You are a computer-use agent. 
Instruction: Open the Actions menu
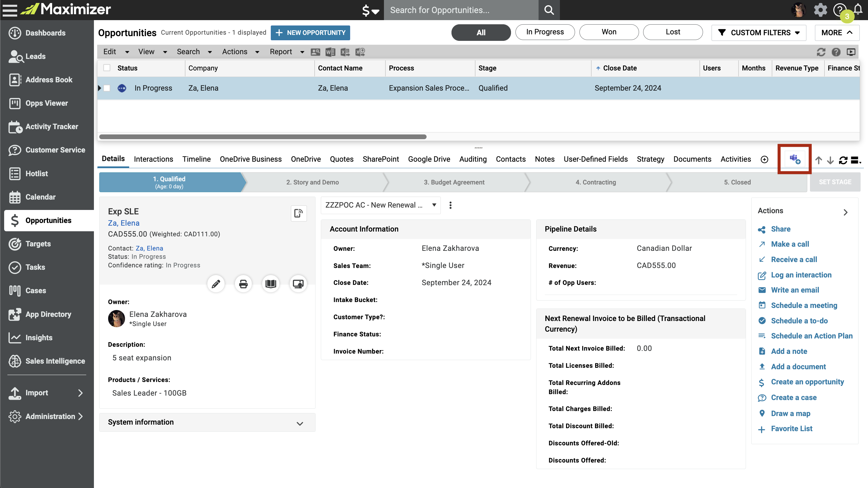coord(240,52)
